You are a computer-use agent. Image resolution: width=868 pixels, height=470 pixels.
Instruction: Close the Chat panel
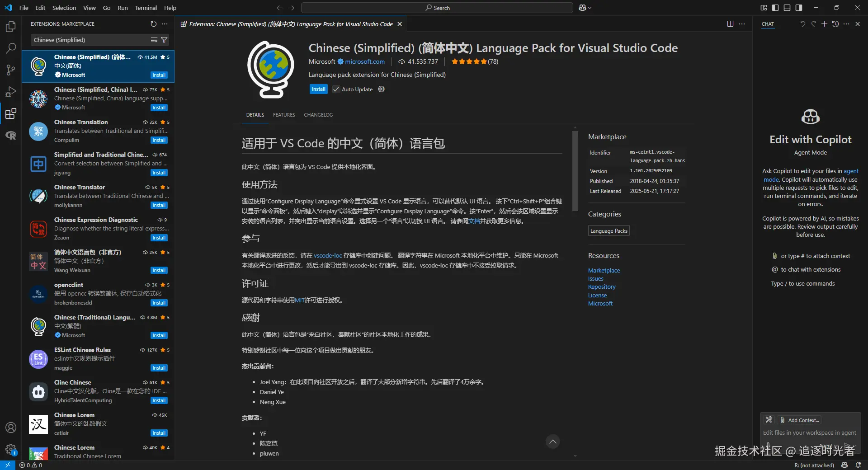858,24
